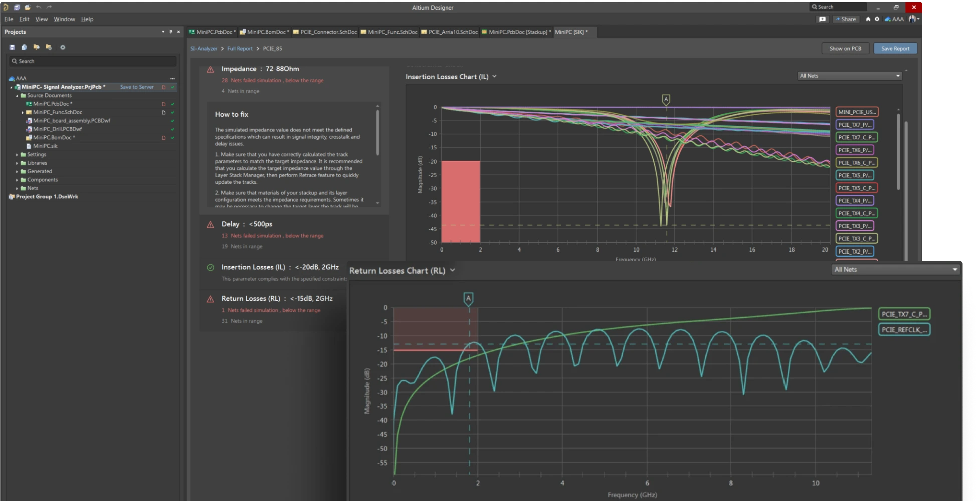This screenshot has height=501, width=980.
Task: Click the AAA workspace three-dots icon
Action: coord(172,79)
